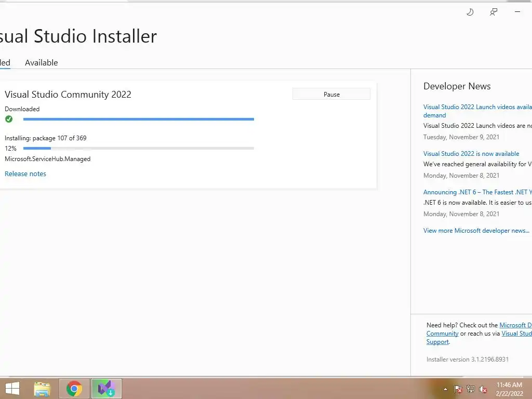Click the Developer News heading
The image size is (532, 399).
pyautogui.click(x=457, y=86)
